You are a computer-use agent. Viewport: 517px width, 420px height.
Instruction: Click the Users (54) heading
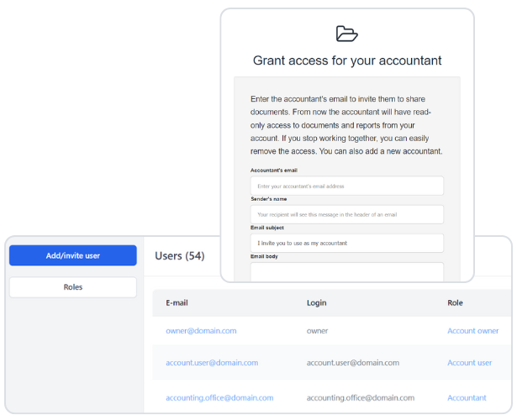pos(180,255)
